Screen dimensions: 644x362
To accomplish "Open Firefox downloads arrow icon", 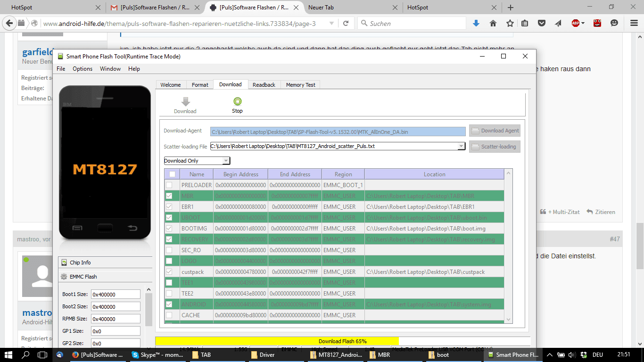I will point(476,23).
